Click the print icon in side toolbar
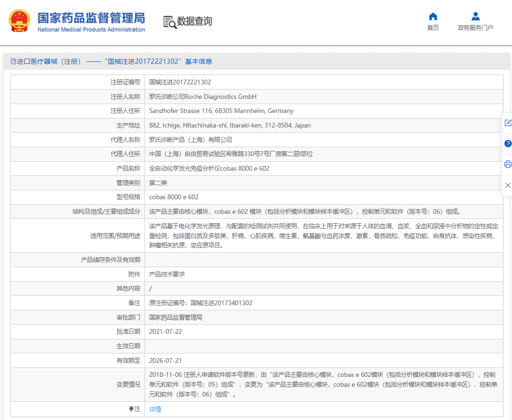Screen dimensions: 512x420 (x=508, y=164)
